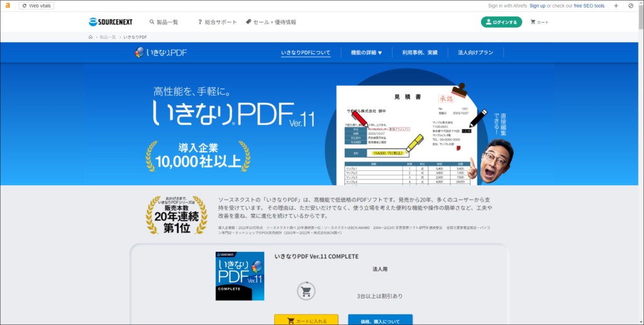644x325 pixels.
Task: Click the circle-slash icon in Ahrefs bar
Action: 631,6
